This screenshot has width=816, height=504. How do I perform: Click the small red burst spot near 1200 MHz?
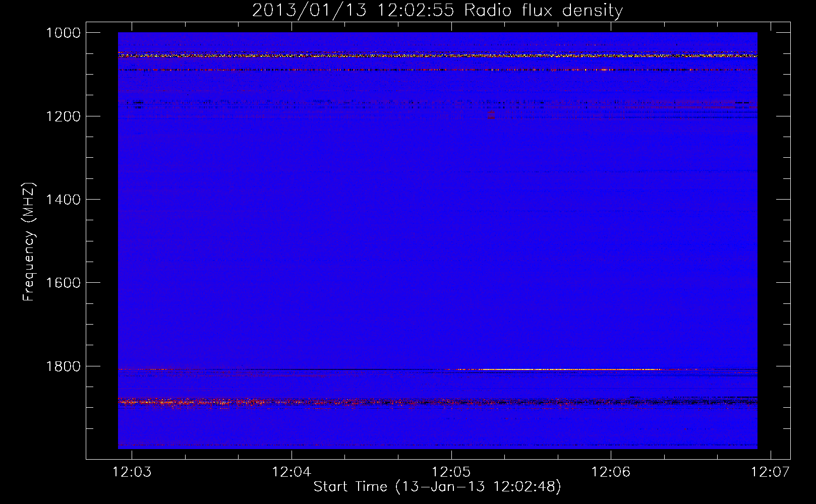coord(491,116)
